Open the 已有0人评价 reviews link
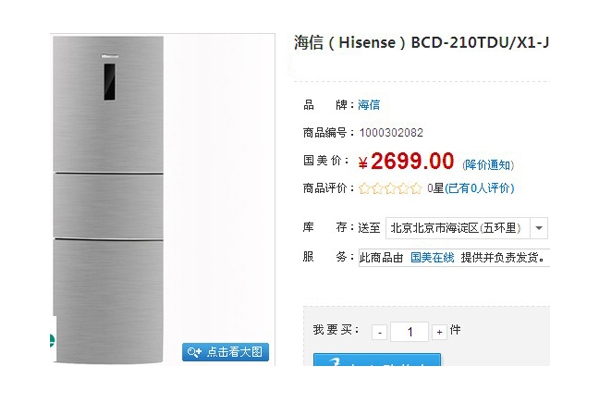 pos(479,188)
